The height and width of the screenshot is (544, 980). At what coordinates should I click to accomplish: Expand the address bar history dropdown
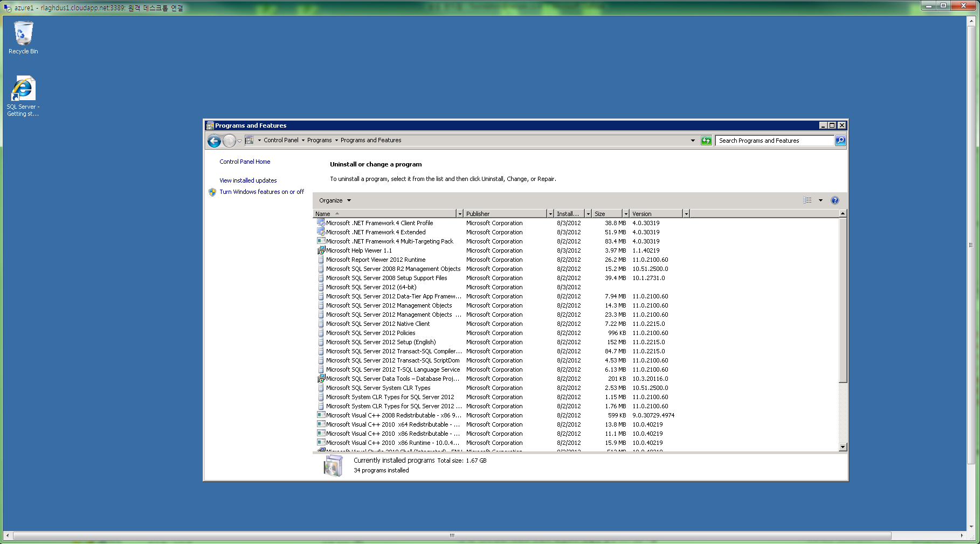point(693,141)
